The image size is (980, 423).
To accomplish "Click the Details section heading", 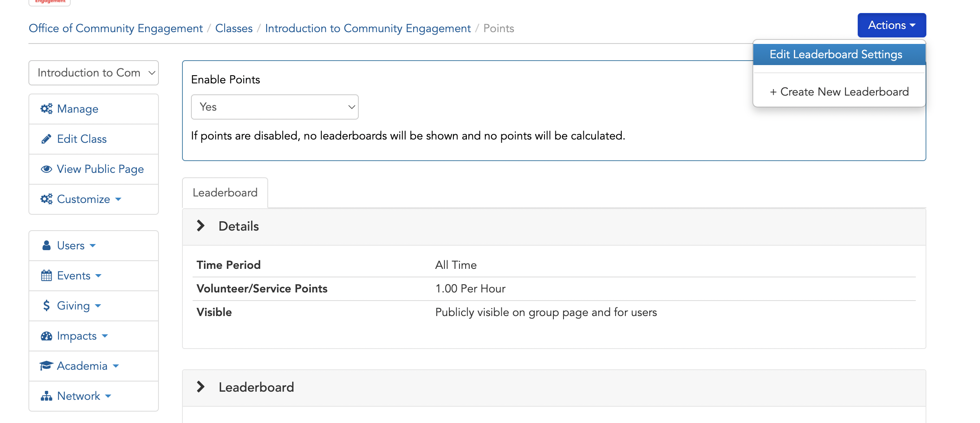I will [239, 226].
